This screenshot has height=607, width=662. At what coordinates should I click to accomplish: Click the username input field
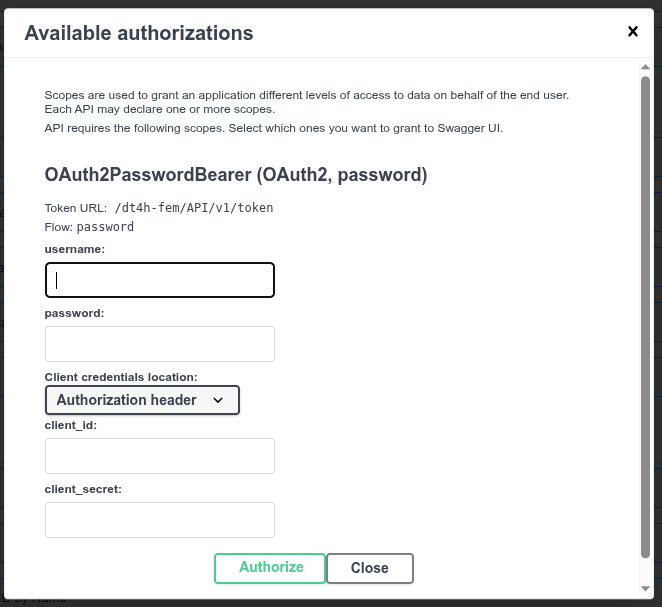click(x=160, y=280)
